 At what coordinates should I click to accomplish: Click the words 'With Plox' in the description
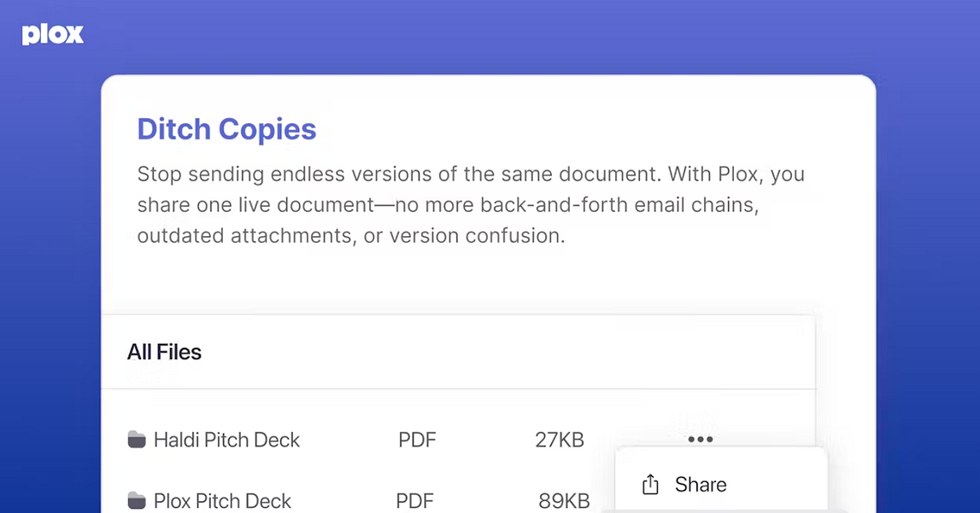(x=714, y=174)
